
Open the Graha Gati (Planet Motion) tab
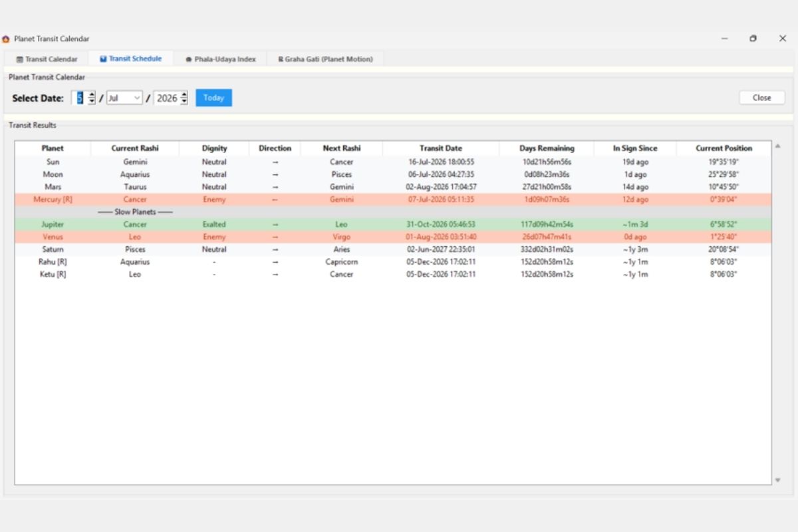325,59
